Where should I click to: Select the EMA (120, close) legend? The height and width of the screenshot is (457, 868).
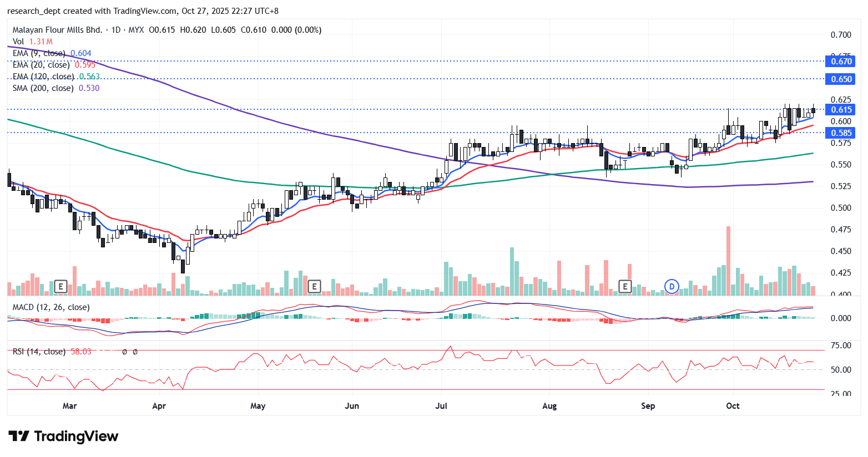coord(43,77)
